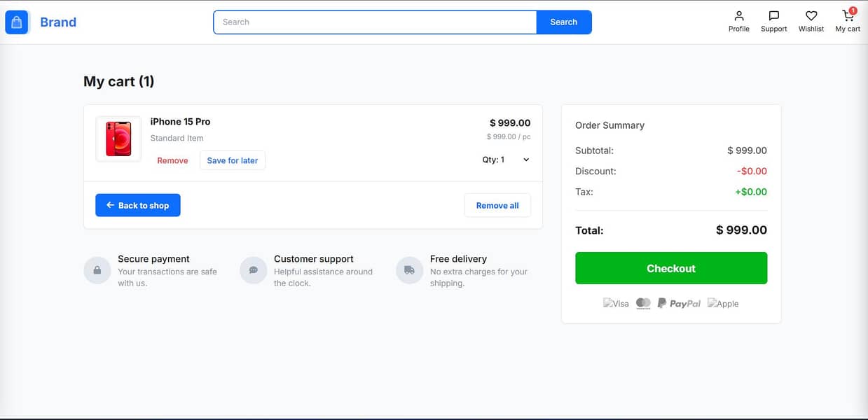The height and width of the screenshot is (420, 868).
Task: Click the iPhone 15 Pro product title
Action: [x=180, y=122]
